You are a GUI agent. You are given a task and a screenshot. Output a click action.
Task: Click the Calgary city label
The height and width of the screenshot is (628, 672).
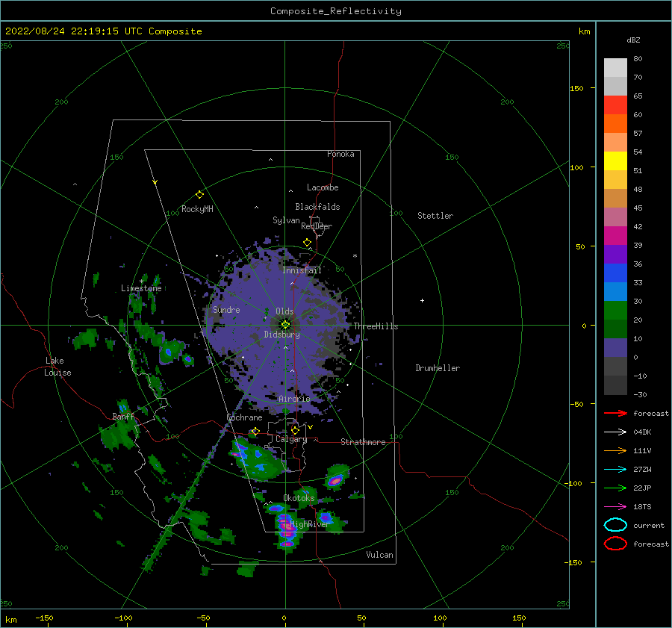click(291, 439)
